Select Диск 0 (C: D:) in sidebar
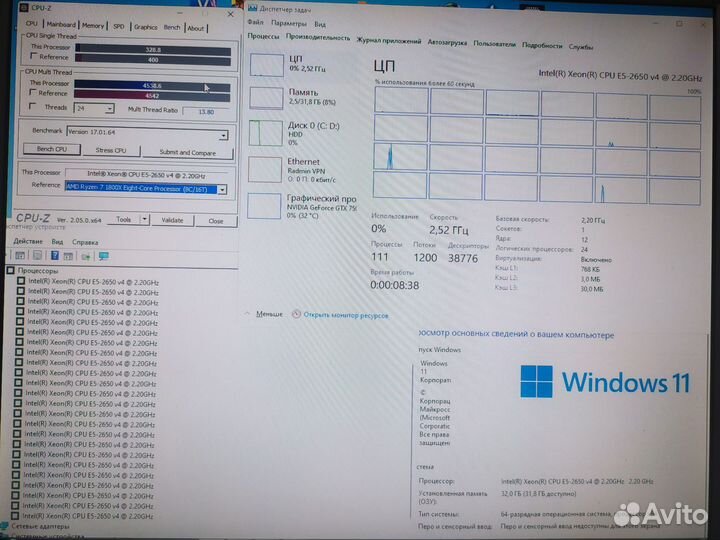 pos(303,133)
